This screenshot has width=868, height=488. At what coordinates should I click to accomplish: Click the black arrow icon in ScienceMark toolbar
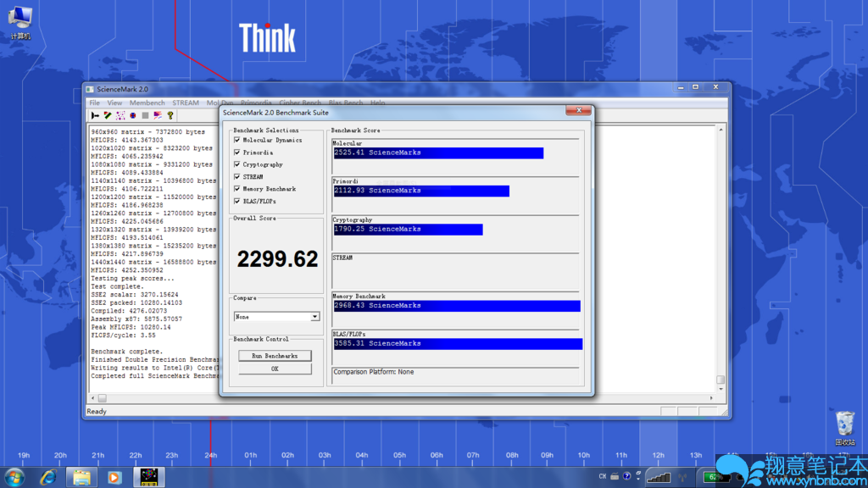95,115
